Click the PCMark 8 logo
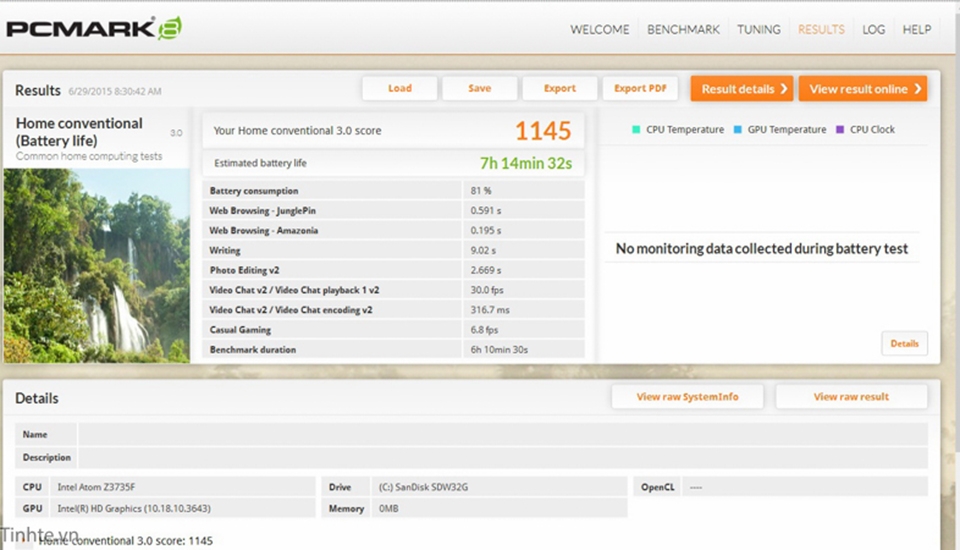This screenshot has height=550, width=960. [94, 28]
